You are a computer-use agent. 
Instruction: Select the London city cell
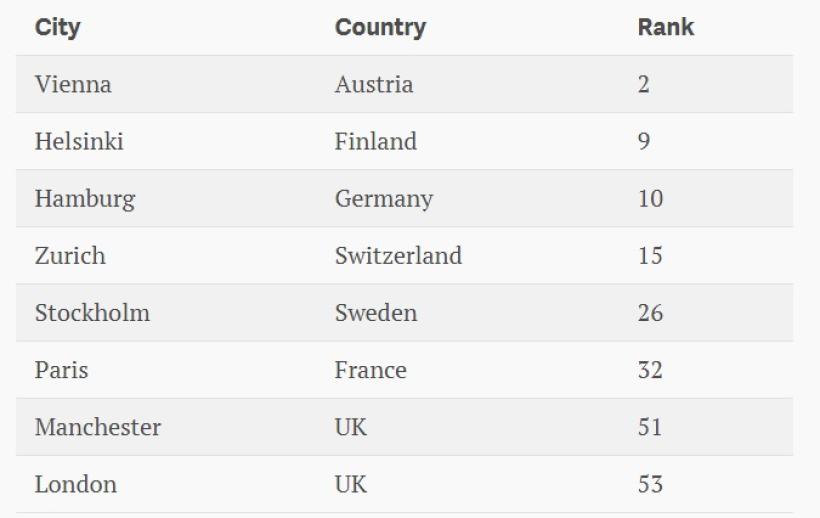pos(75,485)
